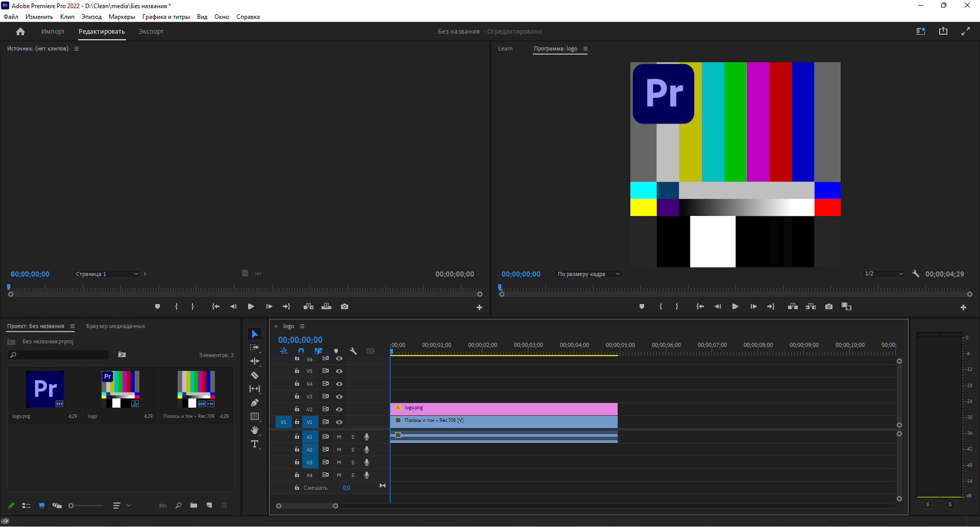Open the 'Страница 1' dropdown in Source monitor
The height and width of the screenshot is (527, 980).
106,274
